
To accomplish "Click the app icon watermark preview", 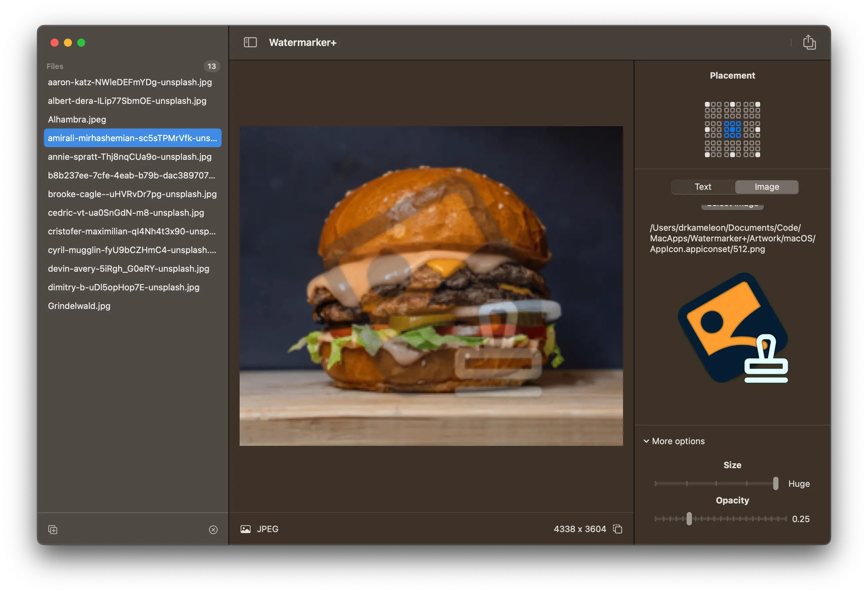I will pyautogui.click(x=733, y=328).
